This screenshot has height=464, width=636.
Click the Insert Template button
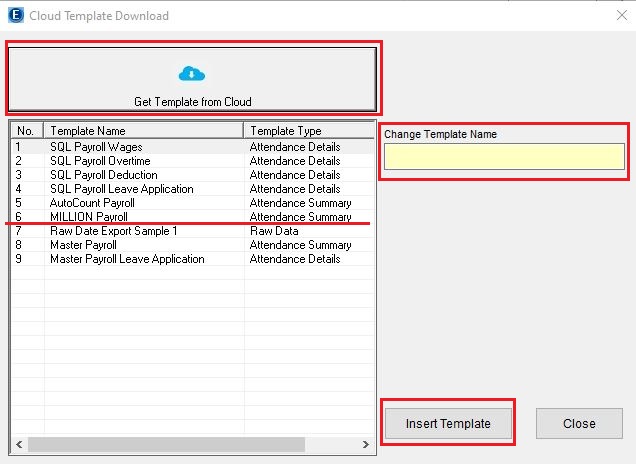tap(448, 423)
